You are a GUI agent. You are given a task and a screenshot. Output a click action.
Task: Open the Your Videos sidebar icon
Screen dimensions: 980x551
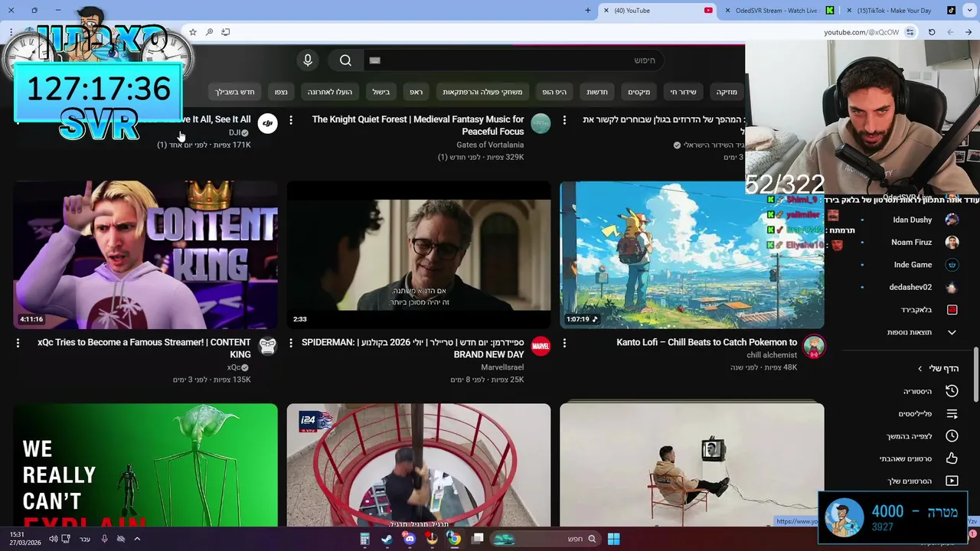[x=952, y=481]
